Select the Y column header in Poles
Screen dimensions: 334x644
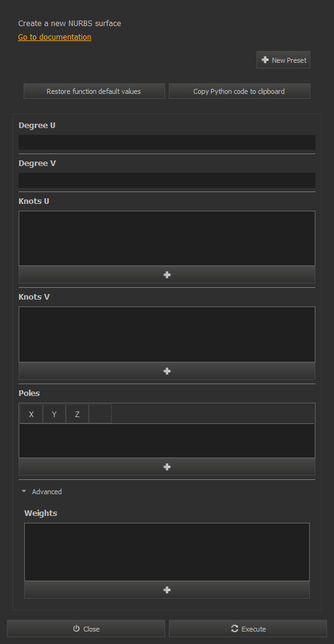[54, 414]
